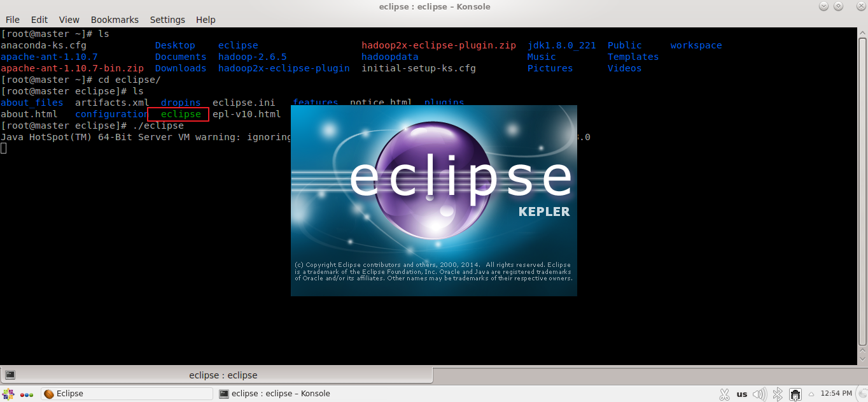
Task: Click 'artifacts.xml' in eclipse folder listing
Action: (112, 103)
